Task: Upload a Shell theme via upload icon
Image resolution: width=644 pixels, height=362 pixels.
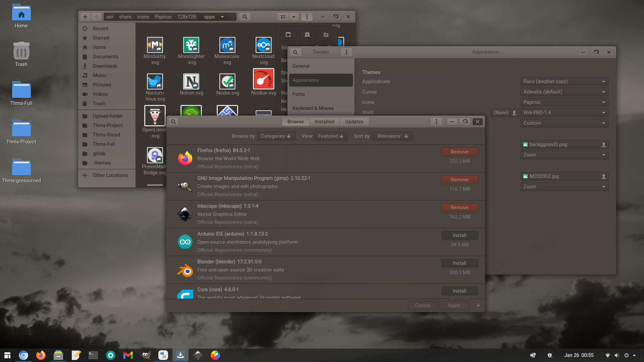Action: pyautogui.click(x=514, y=113)
